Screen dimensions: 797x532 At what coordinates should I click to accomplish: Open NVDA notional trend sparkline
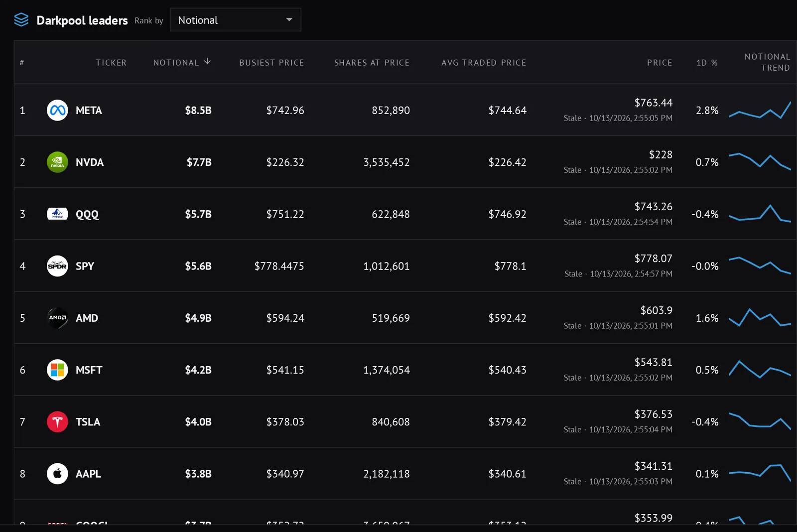760,162
